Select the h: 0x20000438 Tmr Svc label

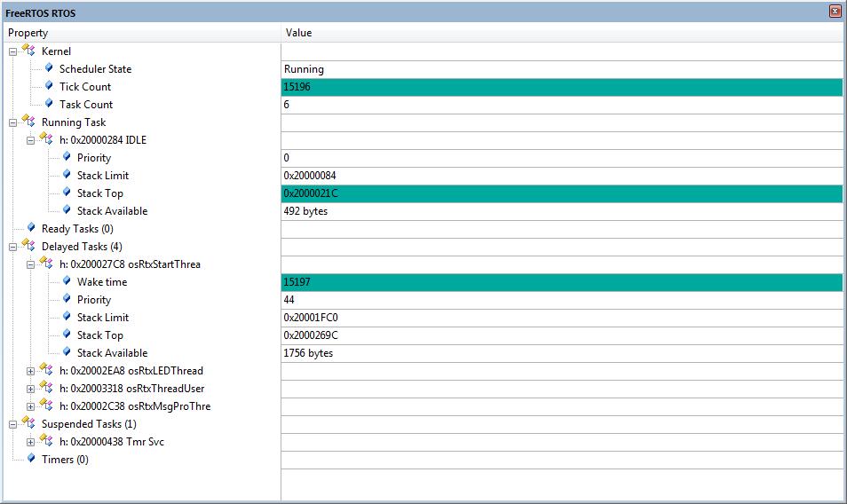(111, 442)
